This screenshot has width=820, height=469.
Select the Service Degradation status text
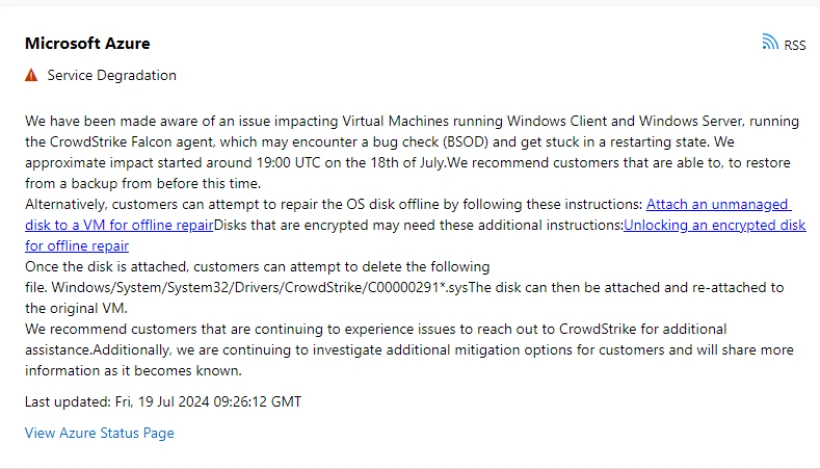pos(112,75)
